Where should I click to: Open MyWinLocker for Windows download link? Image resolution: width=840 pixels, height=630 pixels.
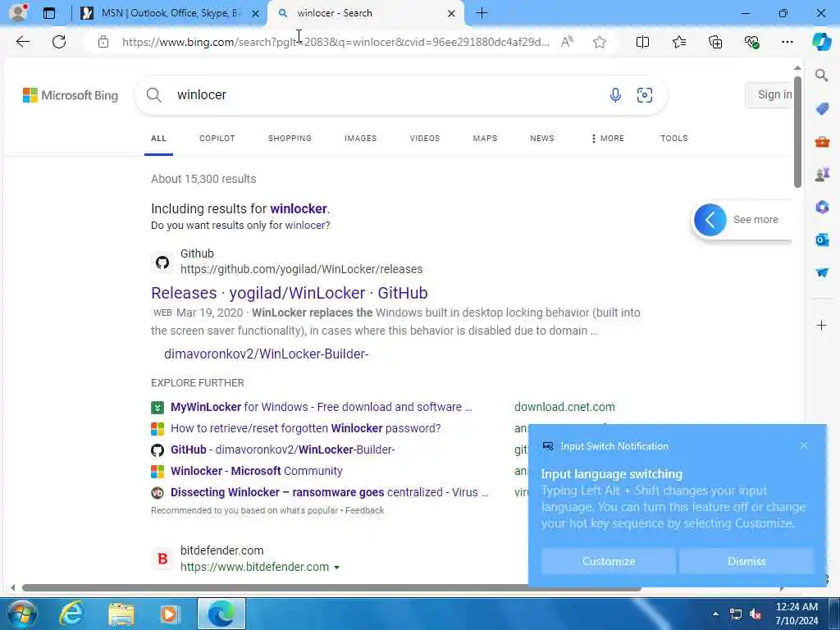click(321, 407)
